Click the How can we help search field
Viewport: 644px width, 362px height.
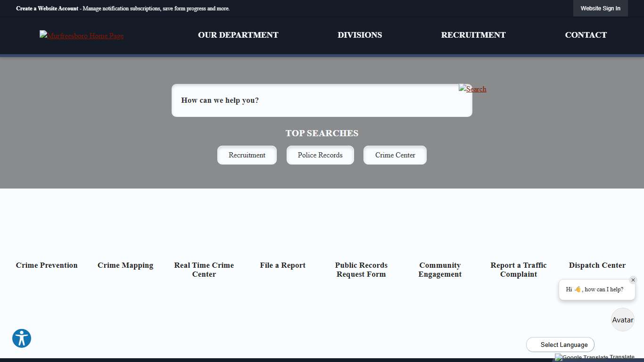[x=322, y=100]
